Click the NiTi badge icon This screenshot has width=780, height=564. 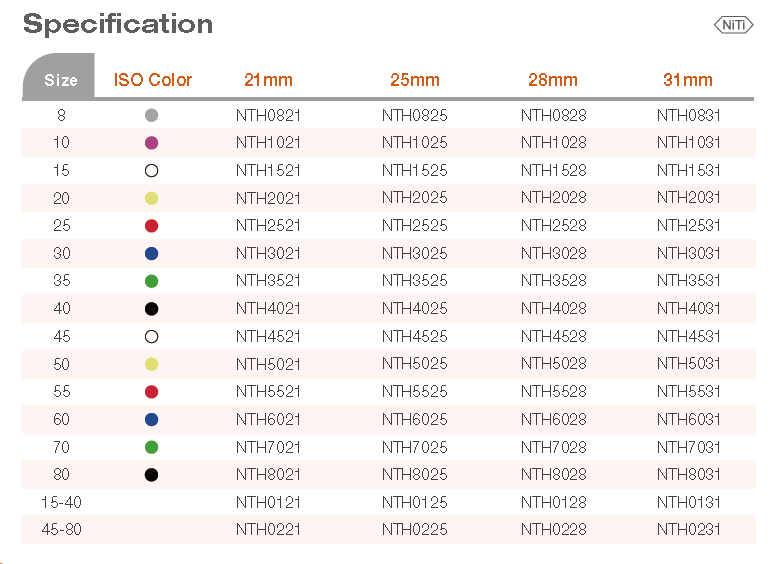733,25
